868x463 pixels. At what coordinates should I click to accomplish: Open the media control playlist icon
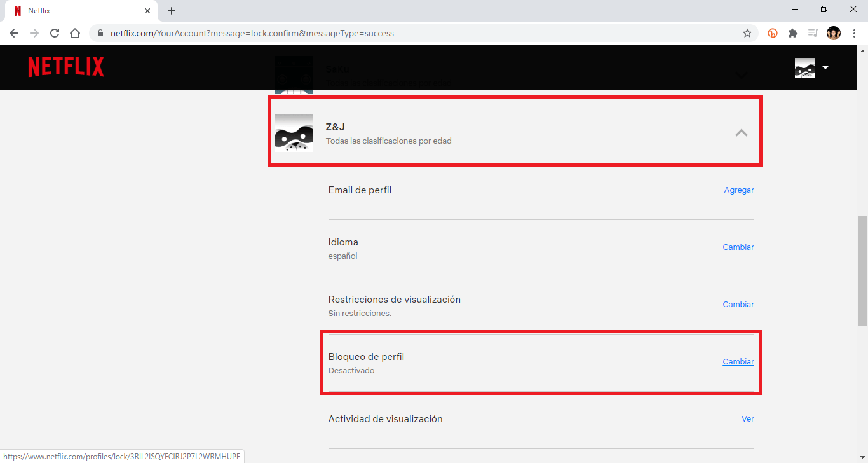coord(813,33)
